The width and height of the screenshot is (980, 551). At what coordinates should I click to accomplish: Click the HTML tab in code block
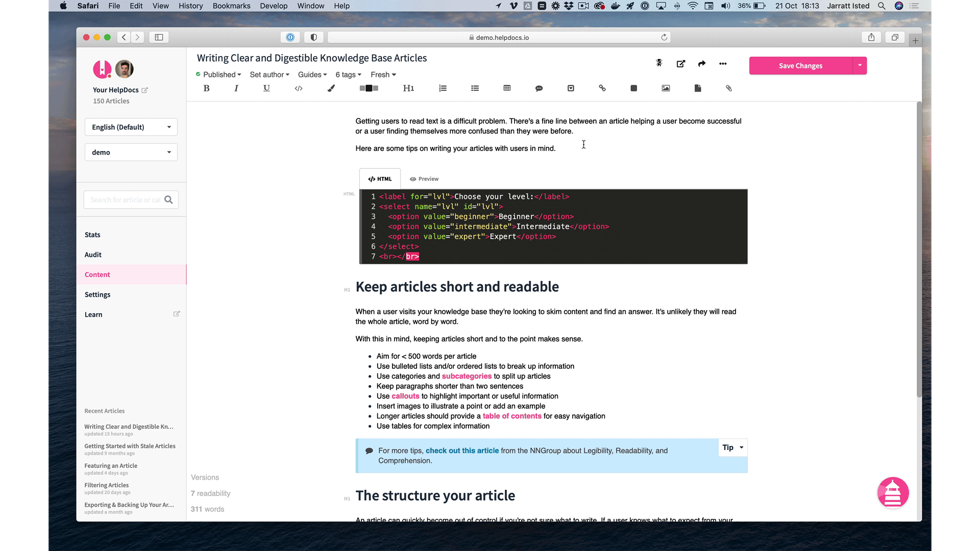tap(380, 178)
